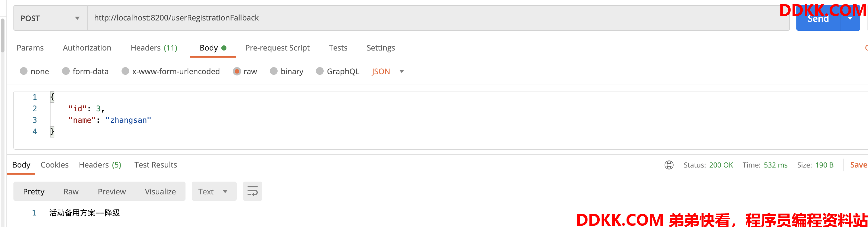Image resolution: width=868 pixels, height=227 pixels.
Task: Click the Save response link
Action: [x=858, y=165]
